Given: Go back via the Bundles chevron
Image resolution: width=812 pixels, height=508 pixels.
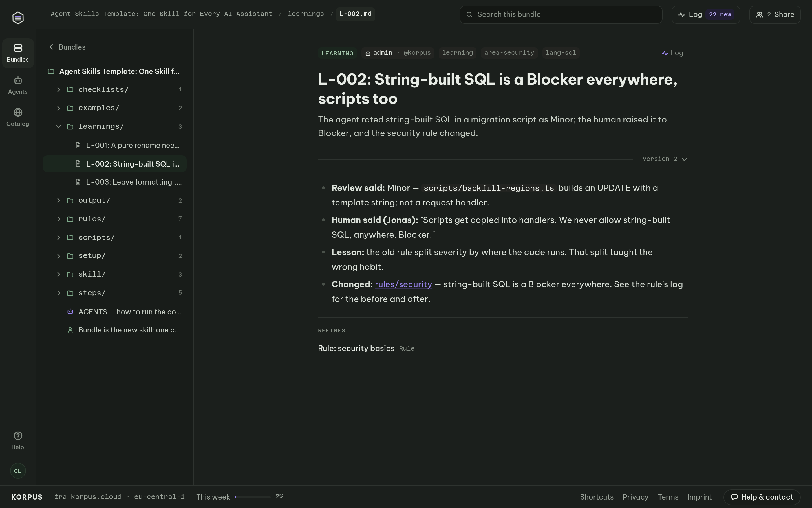Looking at the screenshot, I should 51,47.
